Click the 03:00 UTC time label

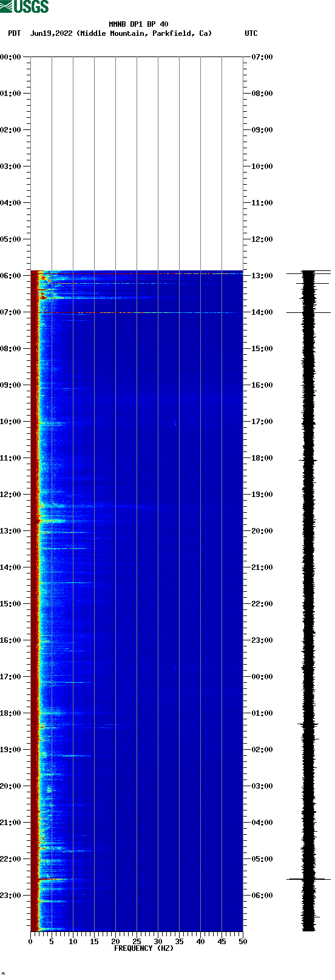(x=262, y=786)
